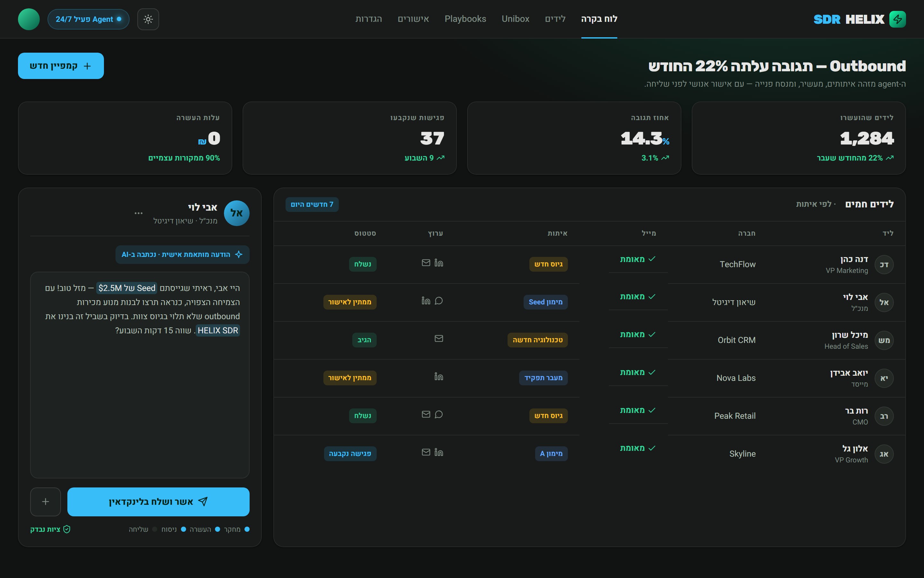Image resolution: width=924 pixels, height=578 pixels.
Task: Click mail icon in Peak Retail row
Action: (426, 414)
